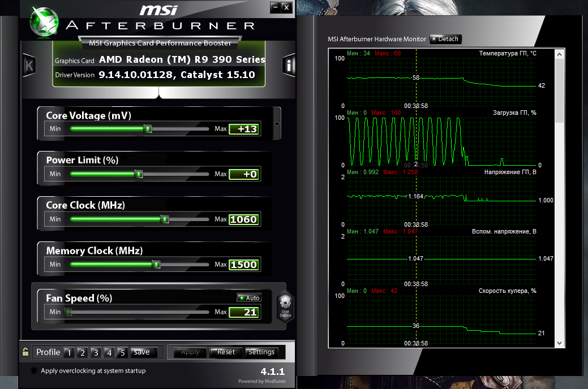Detach the Hardware Monitor window

click(x=445, y=39)
